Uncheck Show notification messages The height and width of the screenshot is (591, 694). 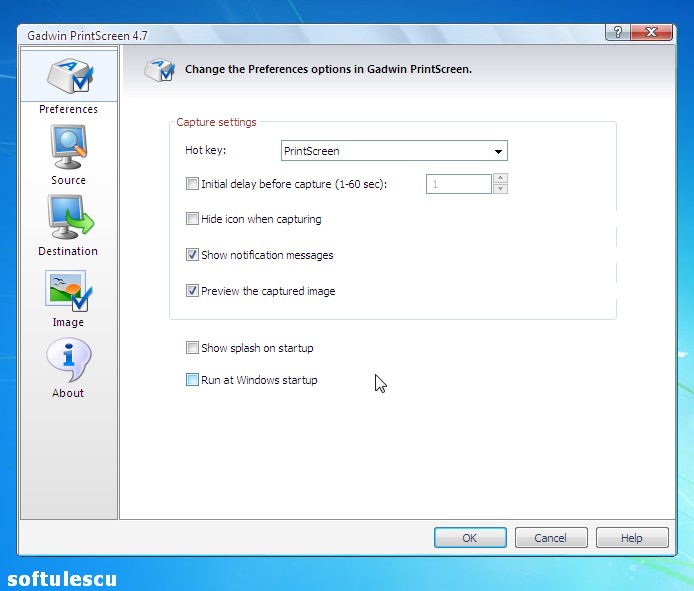(192, 255)
